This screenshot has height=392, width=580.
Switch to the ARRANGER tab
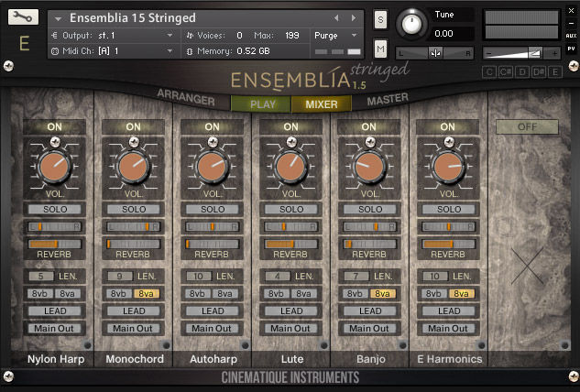pos(186,98)
